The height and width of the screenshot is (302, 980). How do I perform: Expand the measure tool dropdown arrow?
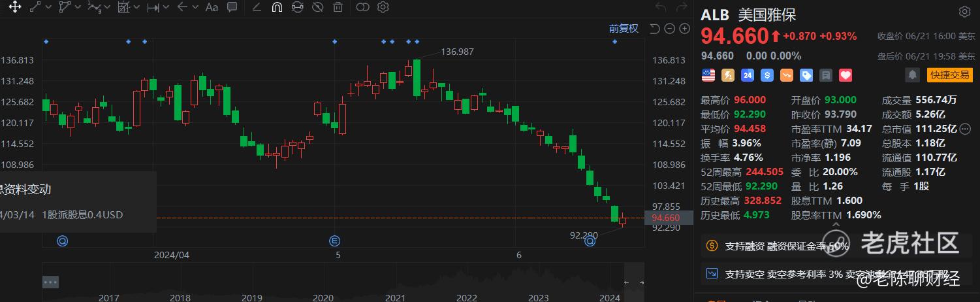(x=166, y=7)
